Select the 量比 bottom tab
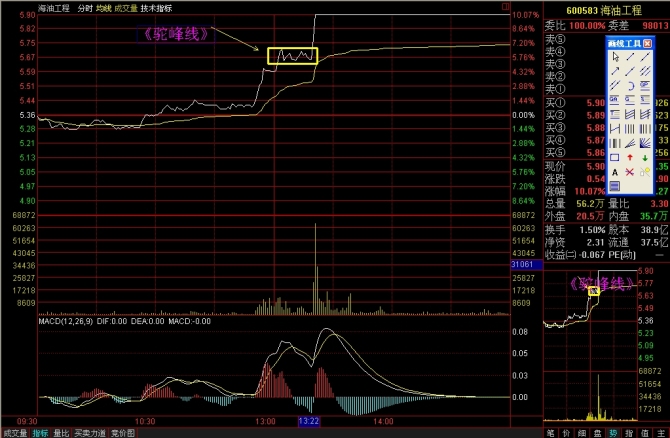Image resolution: width=670 pixels, height=438 pixels. pyautogui.click(x=61, y=433)
